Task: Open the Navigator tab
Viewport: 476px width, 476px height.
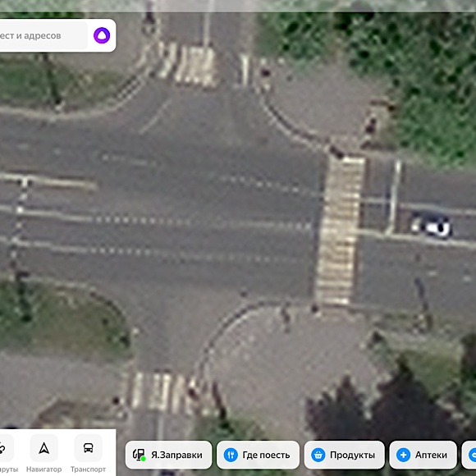Action: pos(43,453)
